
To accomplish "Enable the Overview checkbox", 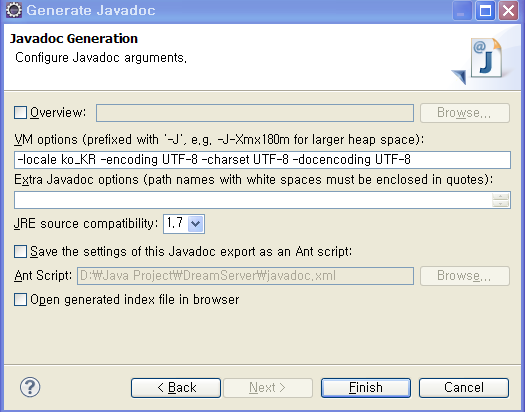I will [x=20, y=112].
